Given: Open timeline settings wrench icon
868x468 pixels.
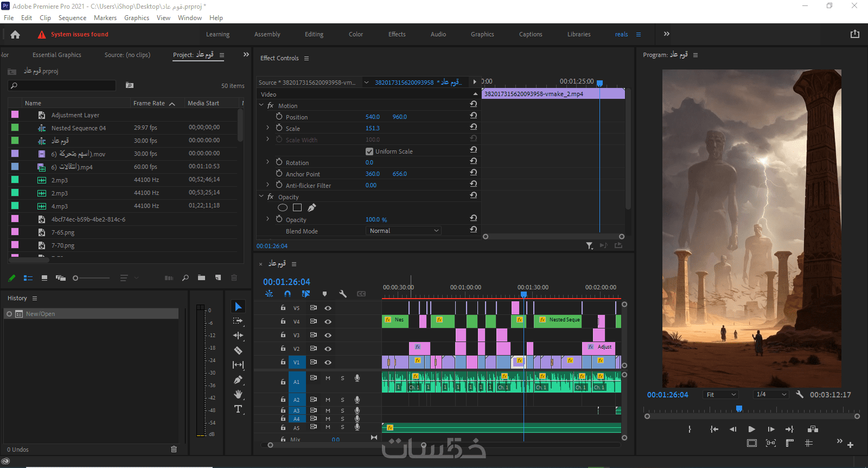Looking at the screenshot, I should point(343,294).
